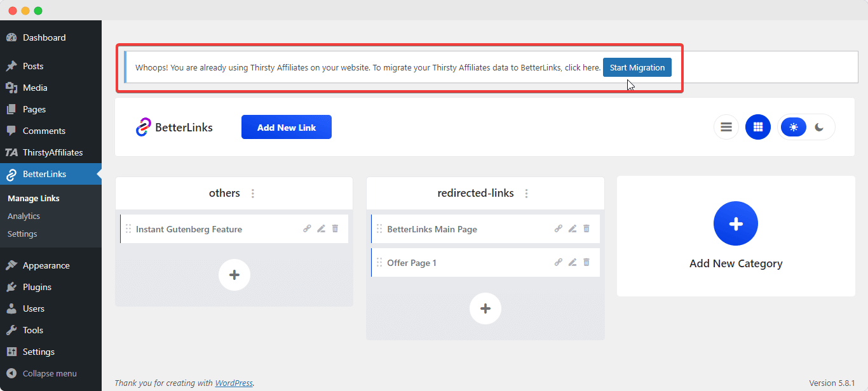Image resolution: width=868 pixels, height=391 pixels.
Task: Copy link for Instant Gutenberg Feature
Action: point(307,229)
